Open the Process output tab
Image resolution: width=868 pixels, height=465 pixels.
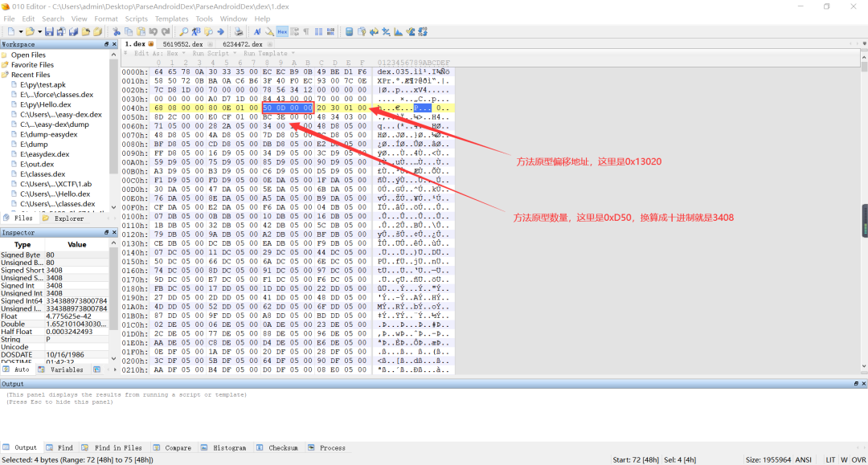326,448
